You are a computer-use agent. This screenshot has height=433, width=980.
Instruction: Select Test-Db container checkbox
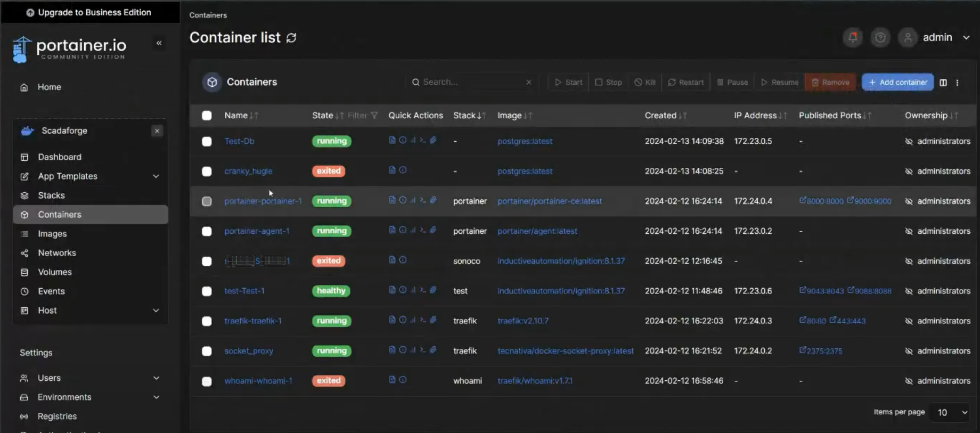(207, 141)
